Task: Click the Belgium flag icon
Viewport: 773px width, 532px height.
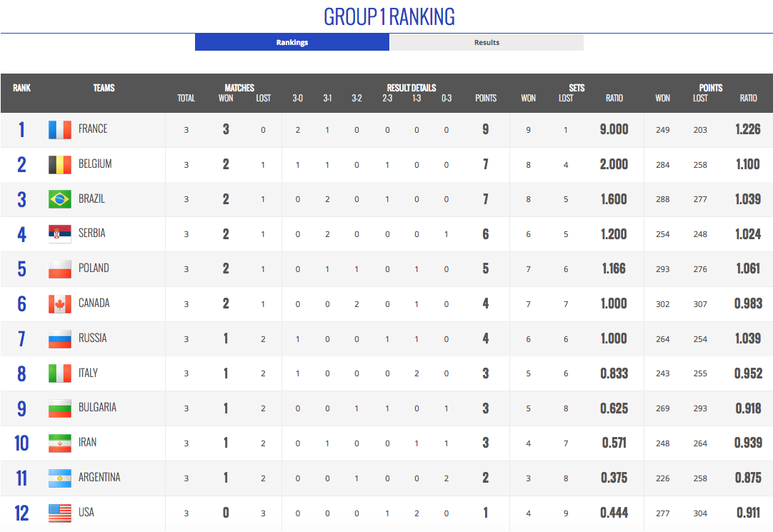Action: (x=60, y=164)
